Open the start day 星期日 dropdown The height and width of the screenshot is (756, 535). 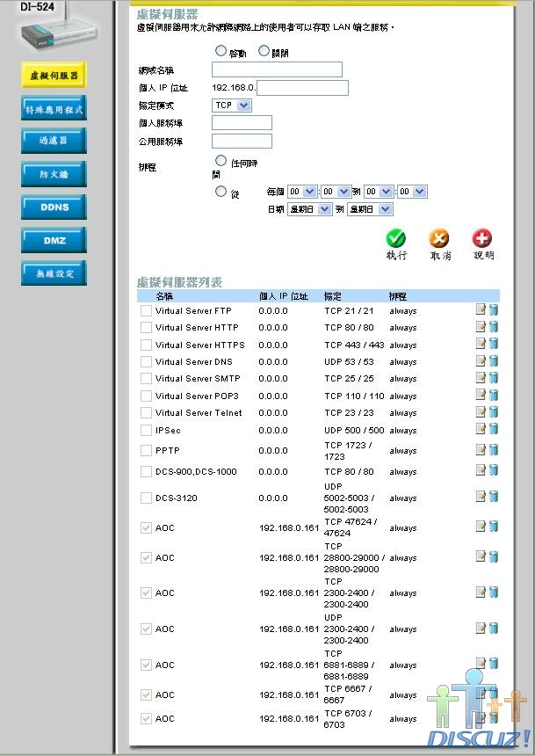click(309, 209)
